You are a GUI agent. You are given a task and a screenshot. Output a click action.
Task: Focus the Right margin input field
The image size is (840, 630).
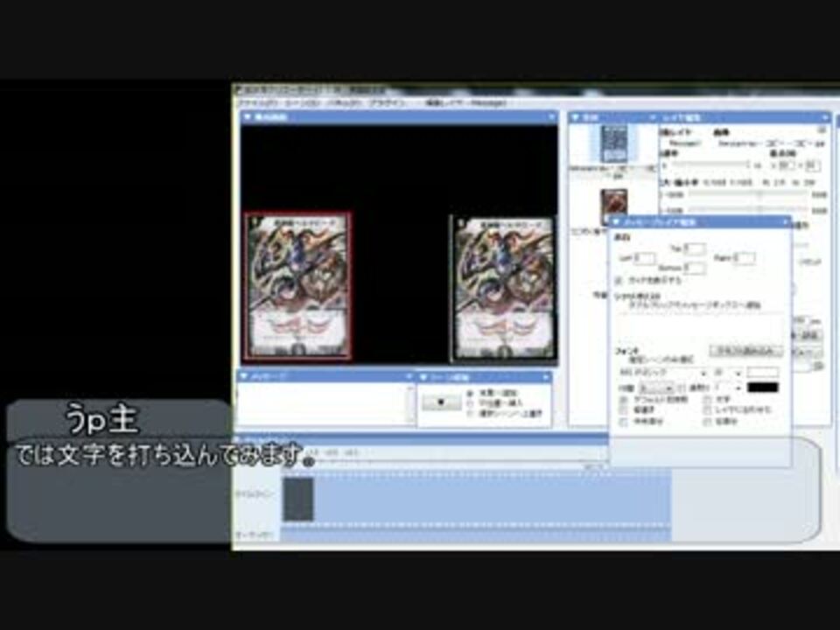[744, 259]
